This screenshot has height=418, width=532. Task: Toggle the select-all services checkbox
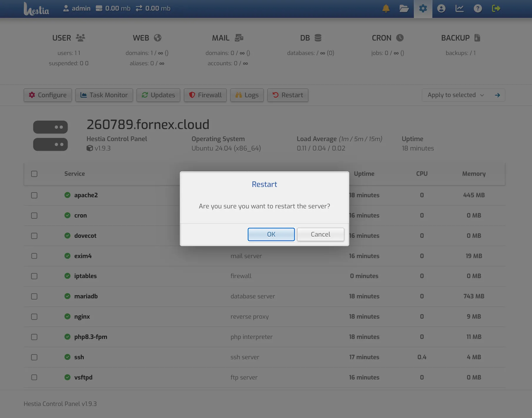click(34, 174)
